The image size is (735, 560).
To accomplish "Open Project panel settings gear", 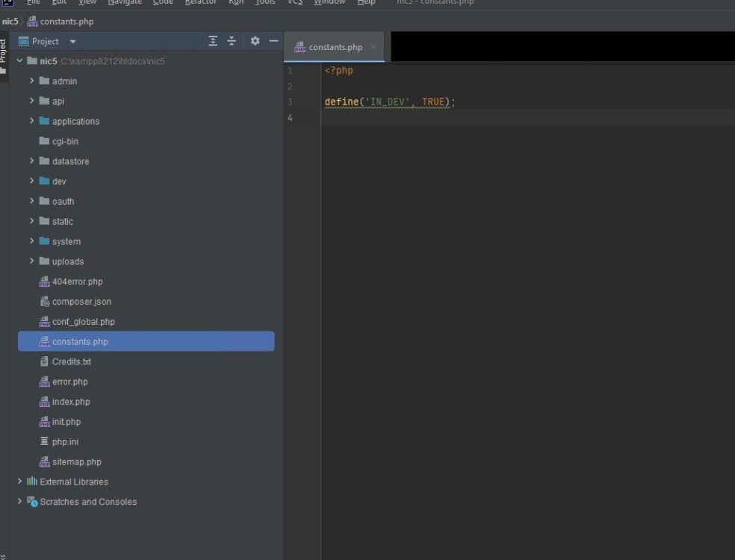I will click(x=255, y=41).
